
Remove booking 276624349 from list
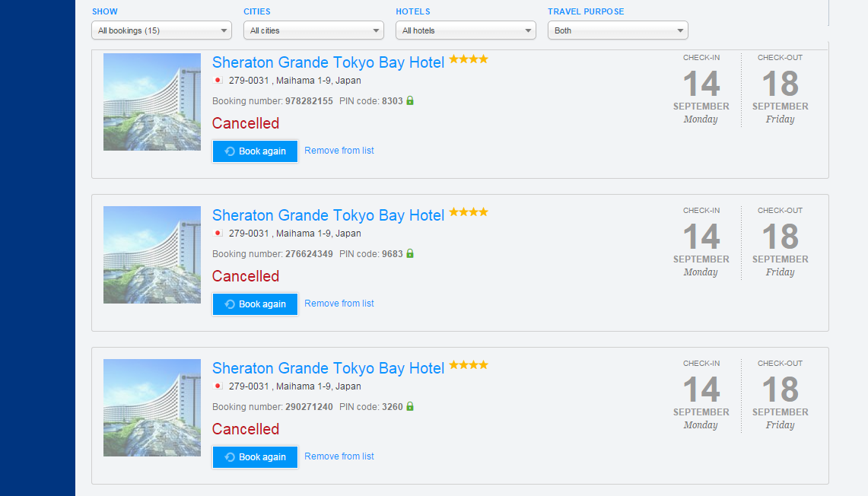tap(339, 304)
